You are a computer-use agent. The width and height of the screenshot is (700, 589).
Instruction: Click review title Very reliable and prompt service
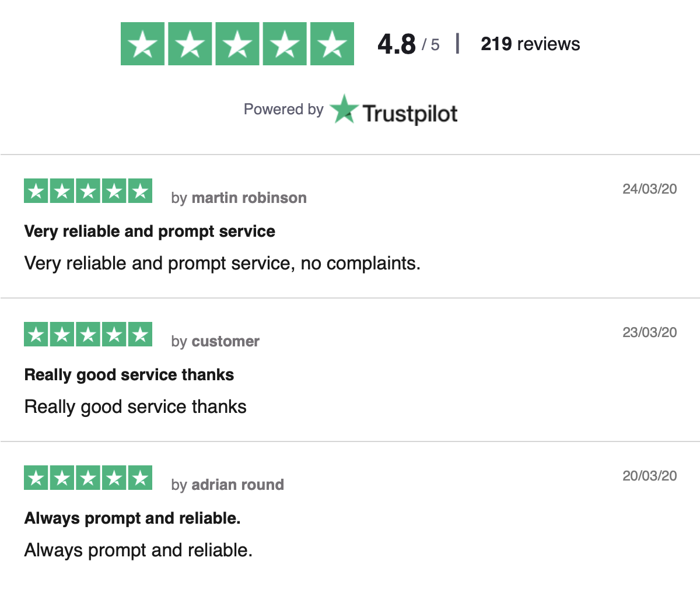click(150, 232)
